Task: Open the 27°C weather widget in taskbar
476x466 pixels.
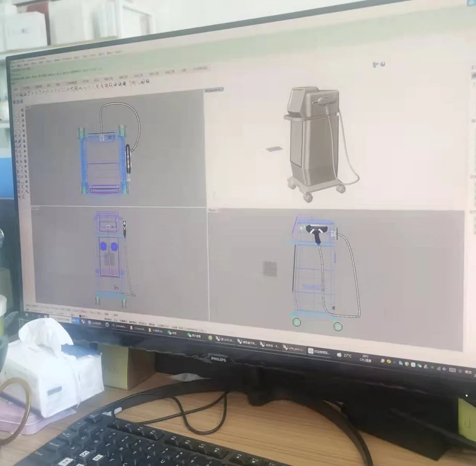Action: tap(345, 355)
